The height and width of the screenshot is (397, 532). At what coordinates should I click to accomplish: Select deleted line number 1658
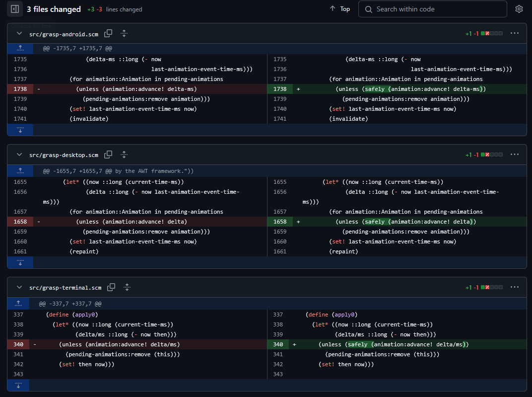point(20,222)
